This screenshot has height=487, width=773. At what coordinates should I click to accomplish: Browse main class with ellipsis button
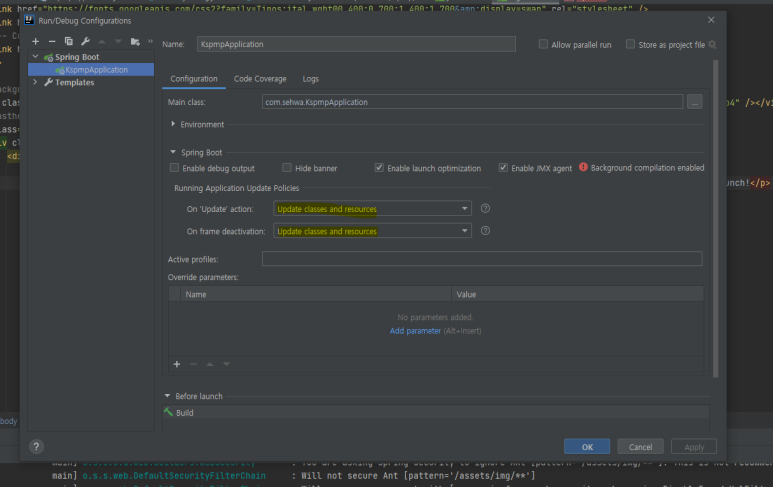pyautogui.click(x=695, y=102)
